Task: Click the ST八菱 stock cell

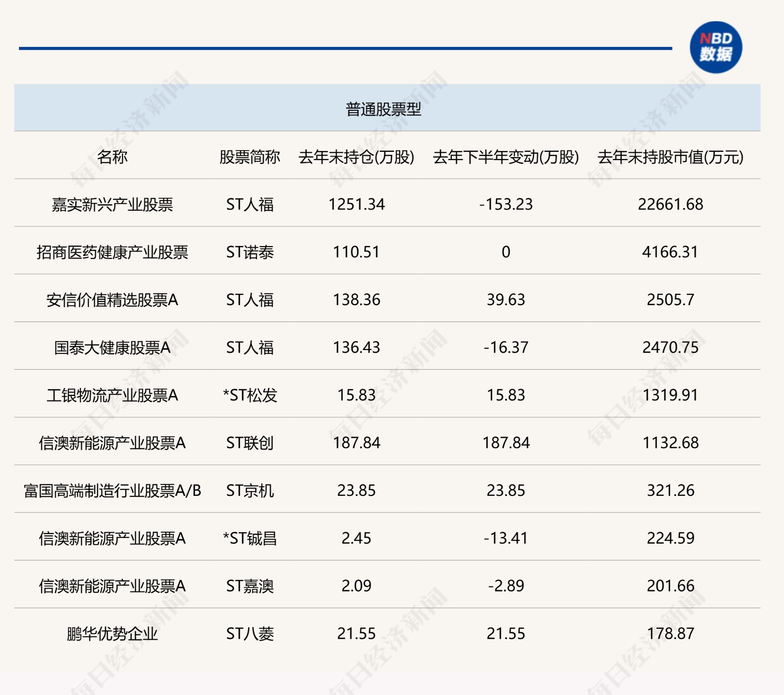Action: (x=249, y=634)
